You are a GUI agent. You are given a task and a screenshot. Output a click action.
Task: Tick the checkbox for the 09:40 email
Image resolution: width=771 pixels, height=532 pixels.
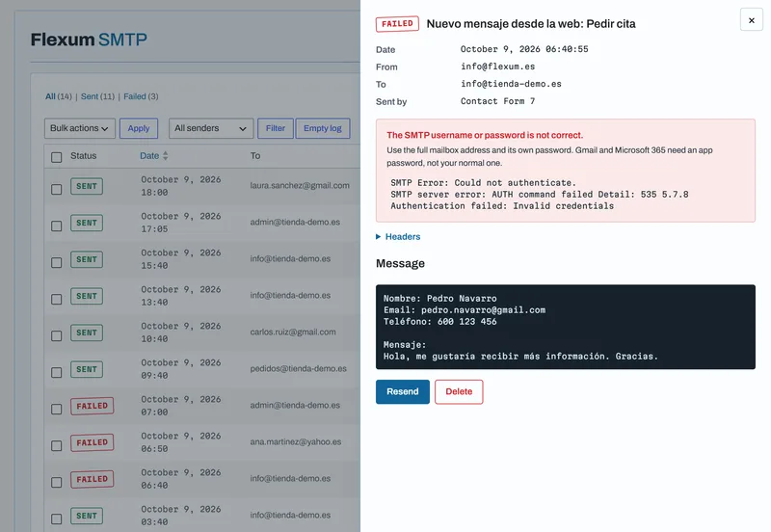coord(57,372)
